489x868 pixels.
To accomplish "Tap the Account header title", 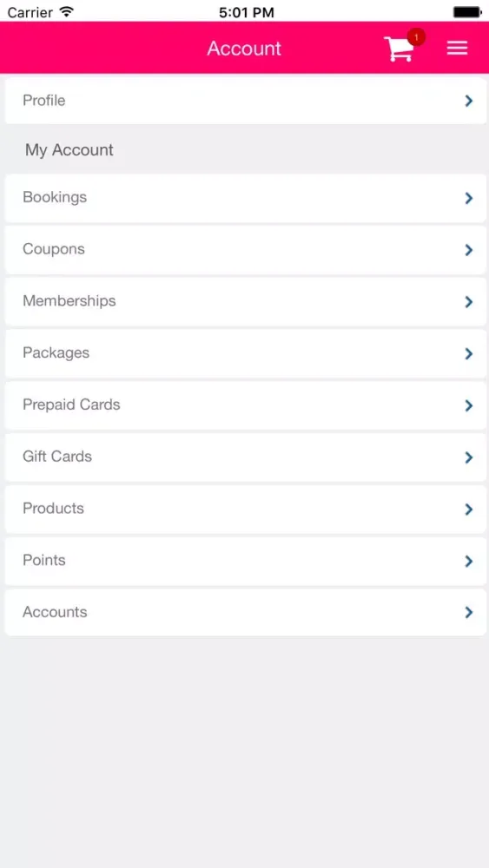I will coord(244,49).
